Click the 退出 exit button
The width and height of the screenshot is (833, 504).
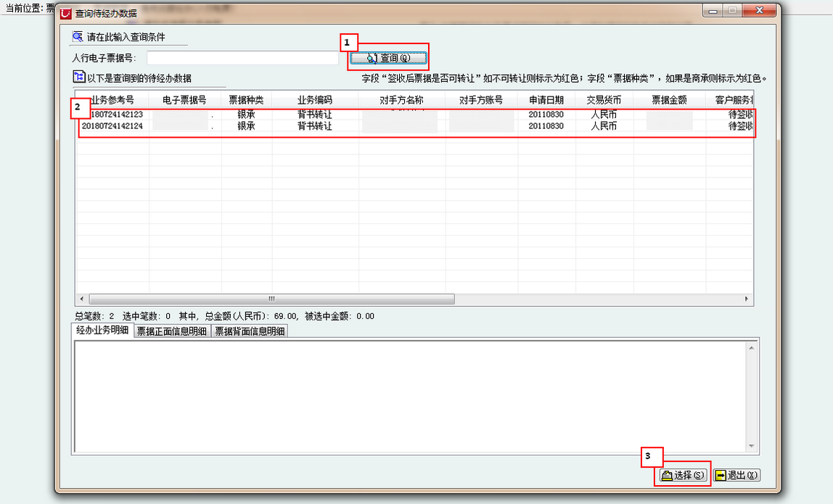[x=736, y=475]
